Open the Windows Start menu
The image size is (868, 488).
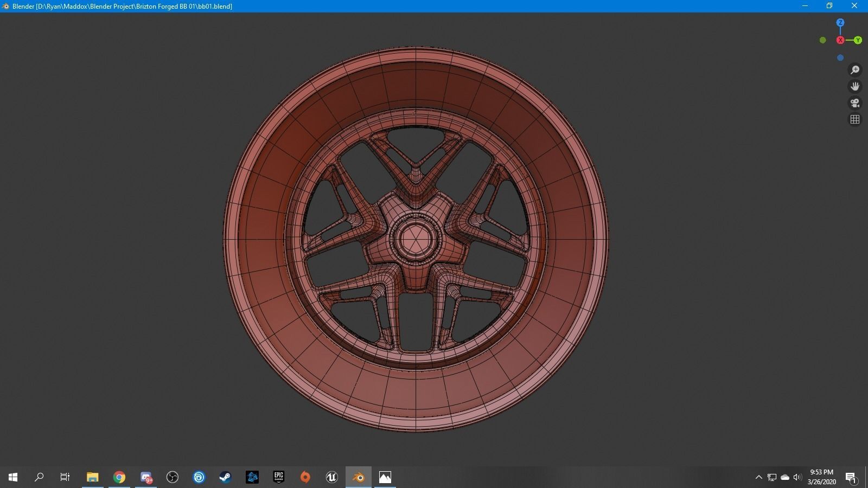[x=13, y=477]
